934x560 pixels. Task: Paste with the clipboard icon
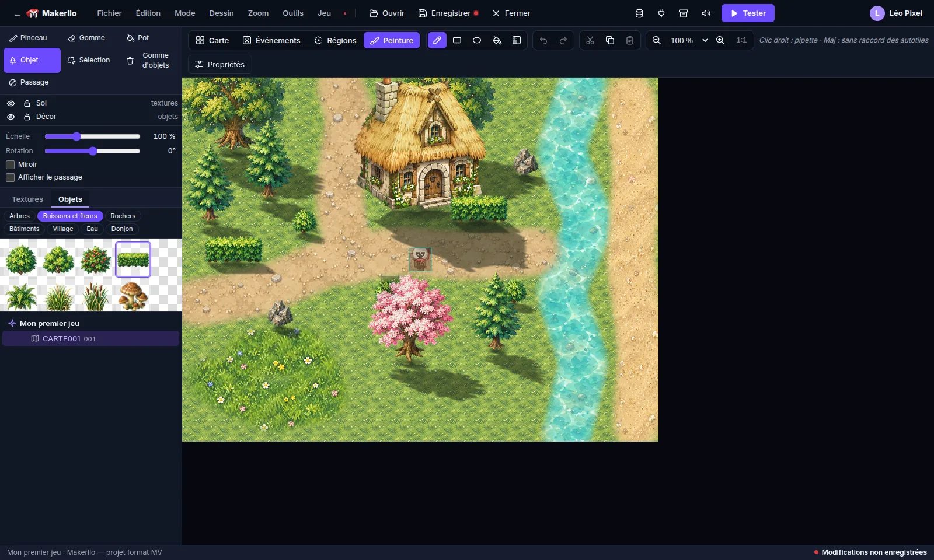[x=630, y=40]
